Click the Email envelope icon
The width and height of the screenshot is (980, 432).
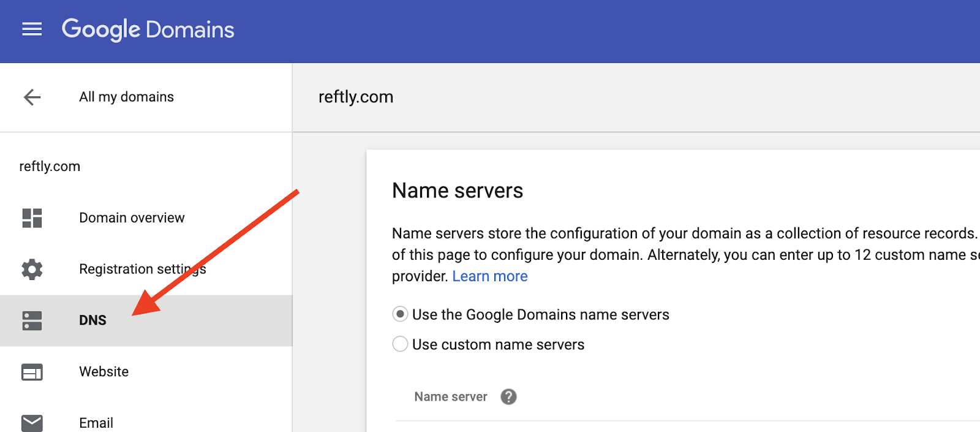[x=32, y=423]
